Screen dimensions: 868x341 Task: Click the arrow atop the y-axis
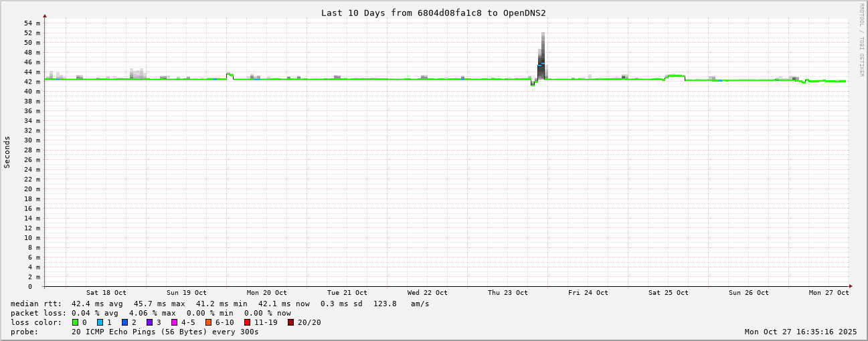pos(45,15)
